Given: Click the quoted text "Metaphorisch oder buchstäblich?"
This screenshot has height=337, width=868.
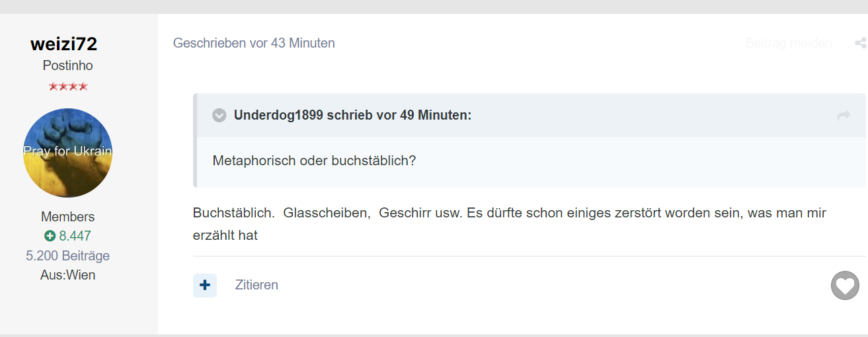Looking at the screenshot, I should (x=314, y=161).
